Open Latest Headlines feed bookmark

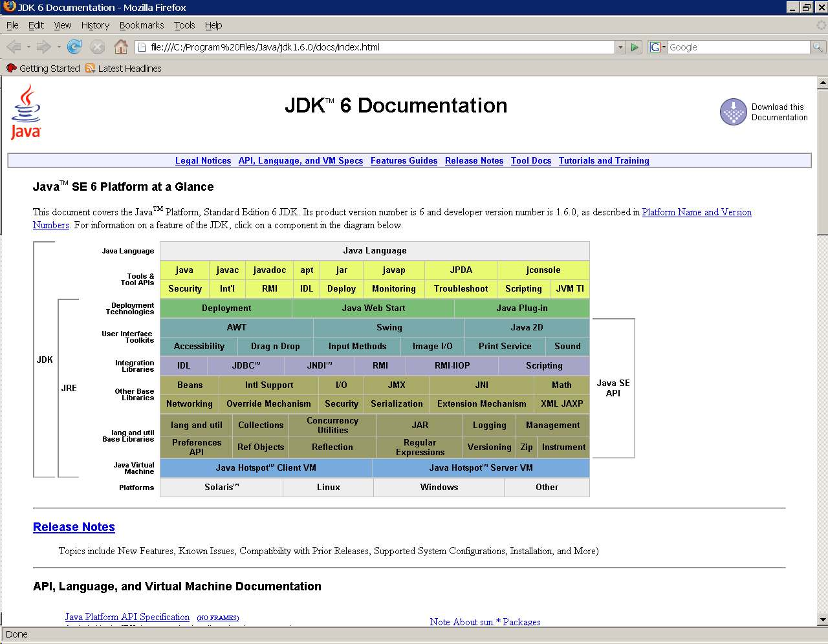click(x=123, y=68)
